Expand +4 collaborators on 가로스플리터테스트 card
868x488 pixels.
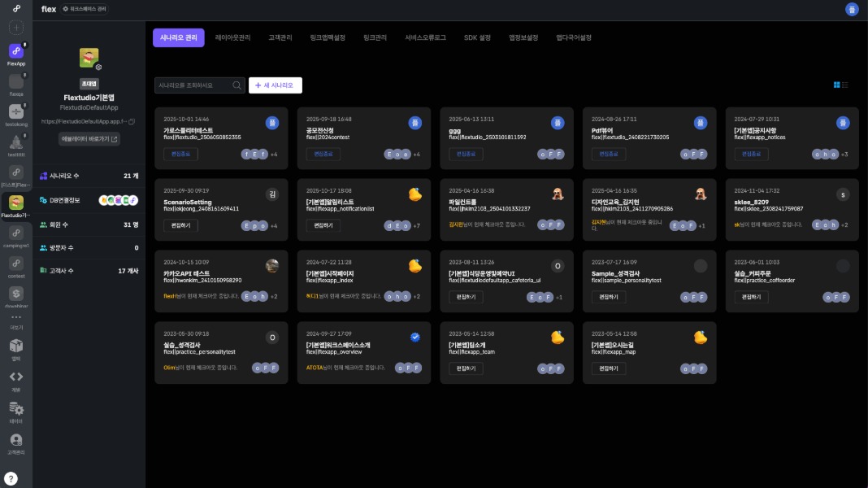pos(274,155)
